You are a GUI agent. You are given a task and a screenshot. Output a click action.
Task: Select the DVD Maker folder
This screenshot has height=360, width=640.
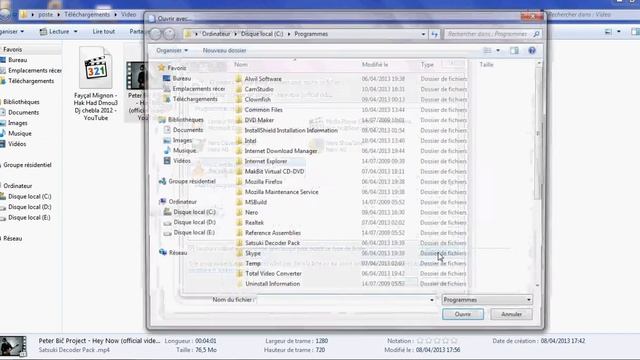[x=259, y=120]
